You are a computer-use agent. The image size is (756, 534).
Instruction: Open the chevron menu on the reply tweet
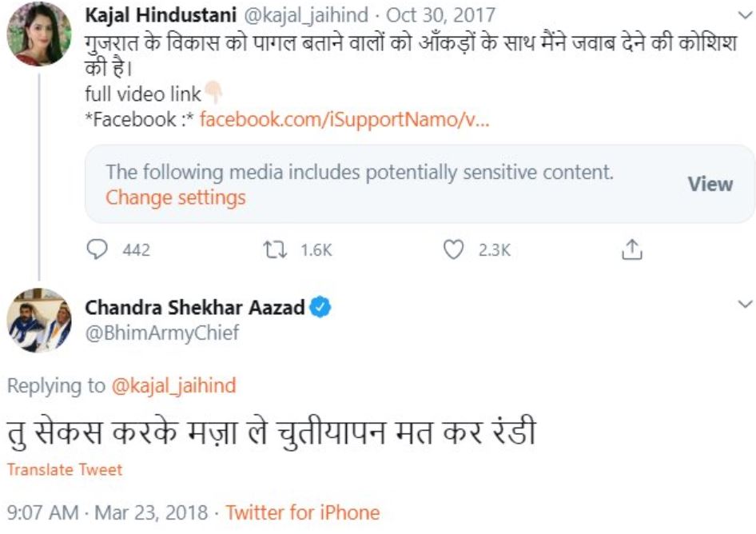click(x=744, y=305)
